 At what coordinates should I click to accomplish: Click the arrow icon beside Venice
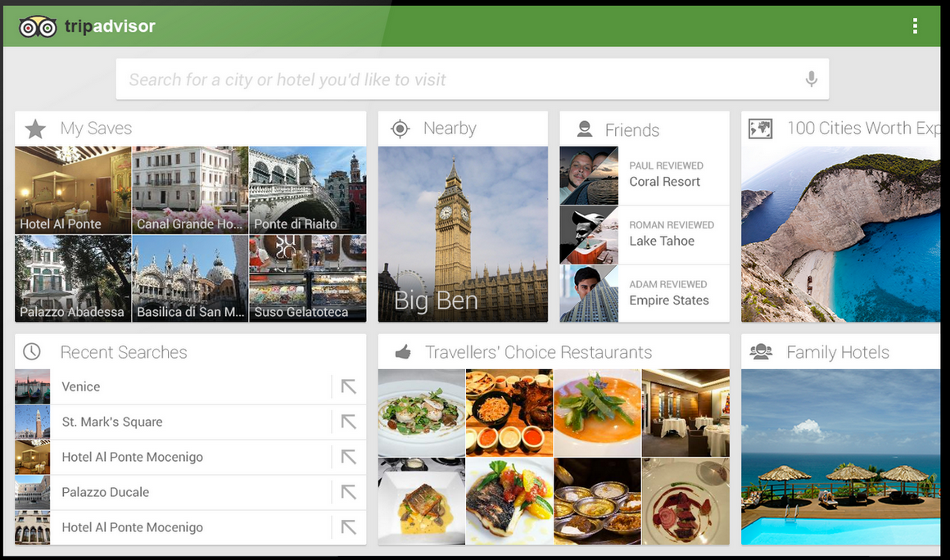[348, 386]
